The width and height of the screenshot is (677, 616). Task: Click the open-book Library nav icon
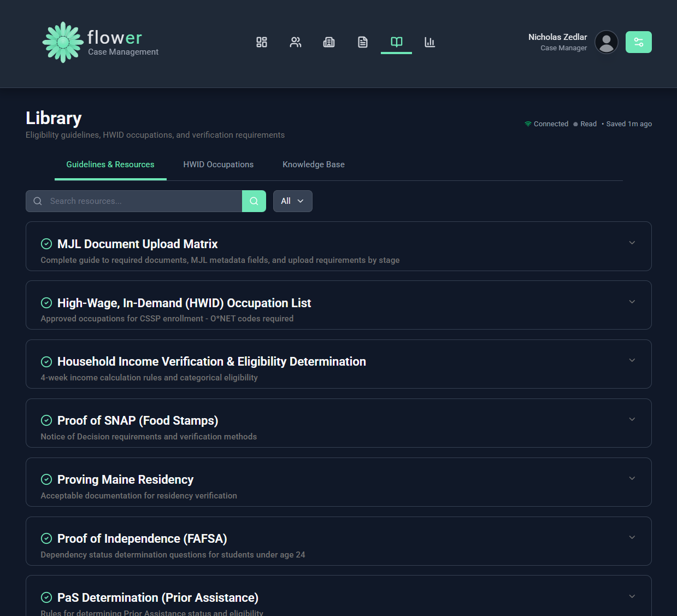397,42
